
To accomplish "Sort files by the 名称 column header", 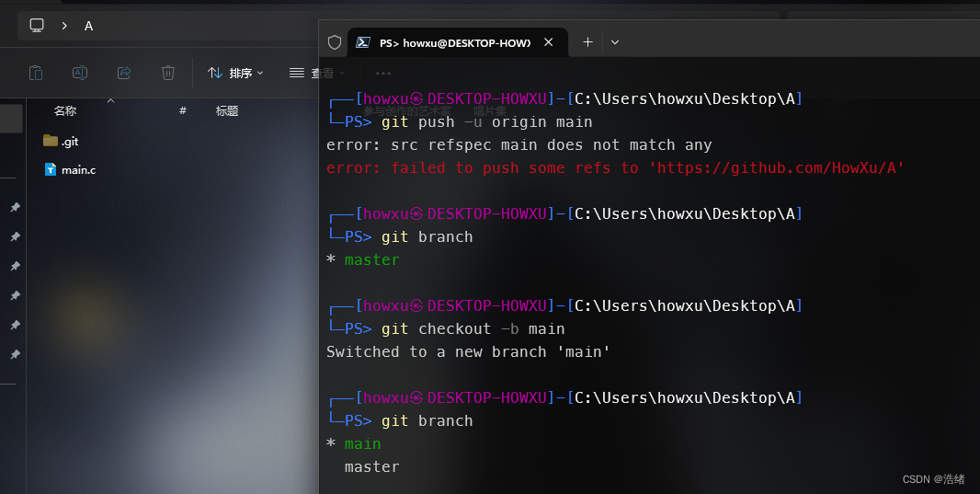I will coord(65,111).
